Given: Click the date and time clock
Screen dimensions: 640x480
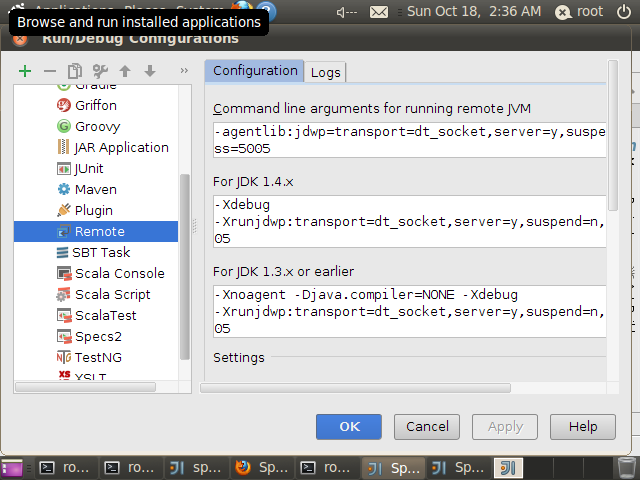Looking at the screenshot, I should point(474,11).
